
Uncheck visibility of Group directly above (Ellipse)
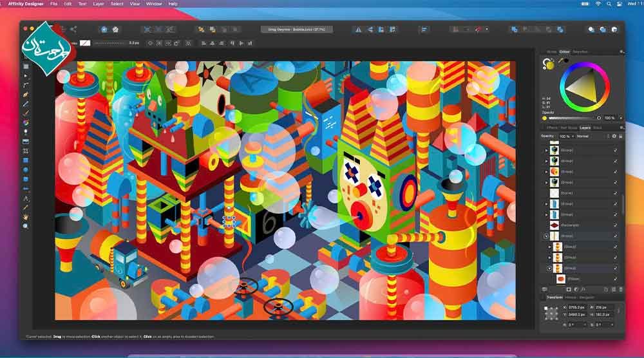tap(615, 268)
